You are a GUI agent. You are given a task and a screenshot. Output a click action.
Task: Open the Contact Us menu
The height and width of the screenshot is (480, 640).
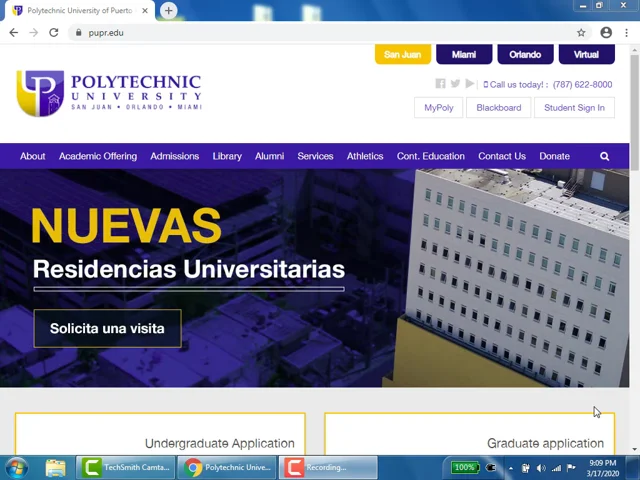click(502, 156)
